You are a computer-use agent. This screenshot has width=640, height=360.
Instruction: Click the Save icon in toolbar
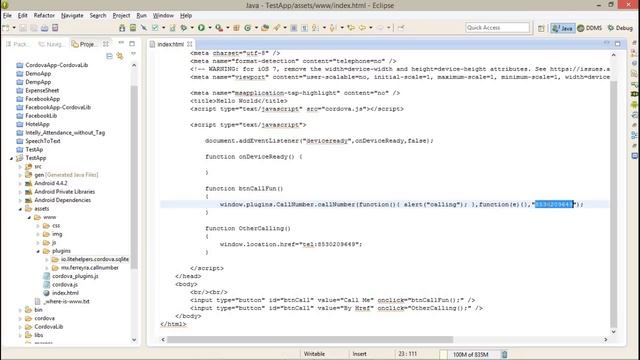tap(23, 28)
